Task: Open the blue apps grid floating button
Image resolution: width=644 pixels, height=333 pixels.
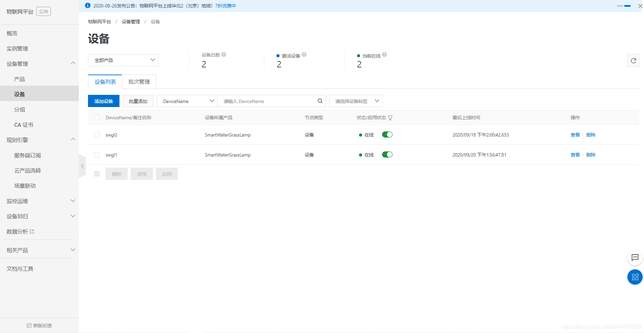Action: pyautogui.click(x=635, y=277)
